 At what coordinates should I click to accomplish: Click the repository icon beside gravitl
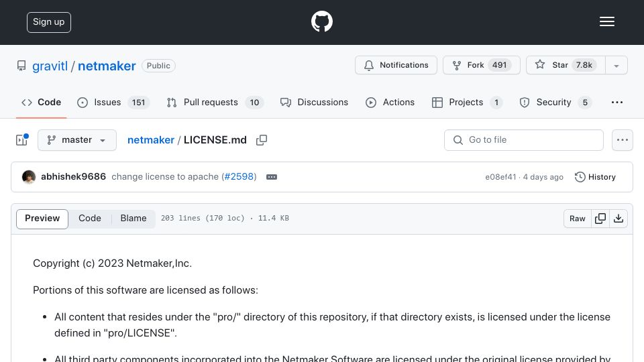pos(21,66)
